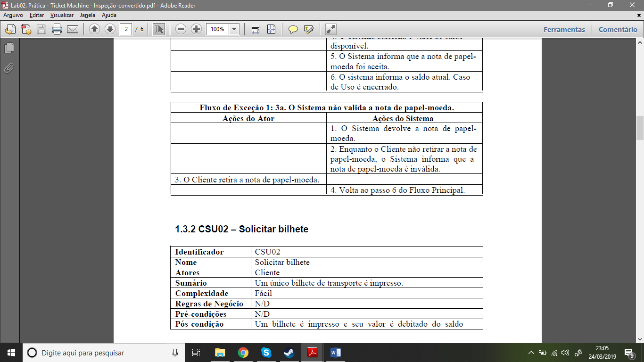Open the clock showing 23:05

[602, 353]
